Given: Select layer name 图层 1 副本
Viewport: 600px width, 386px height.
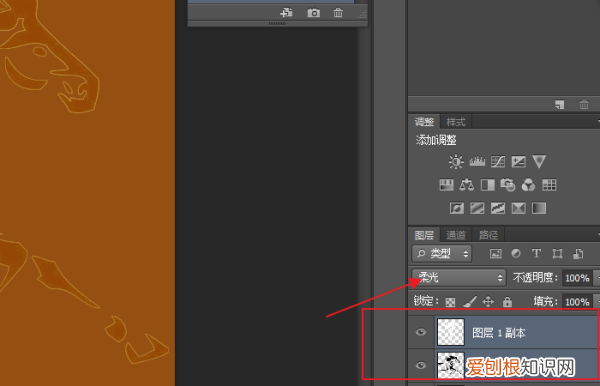Looking at the screenshot, I should click(x=499, y=333).
